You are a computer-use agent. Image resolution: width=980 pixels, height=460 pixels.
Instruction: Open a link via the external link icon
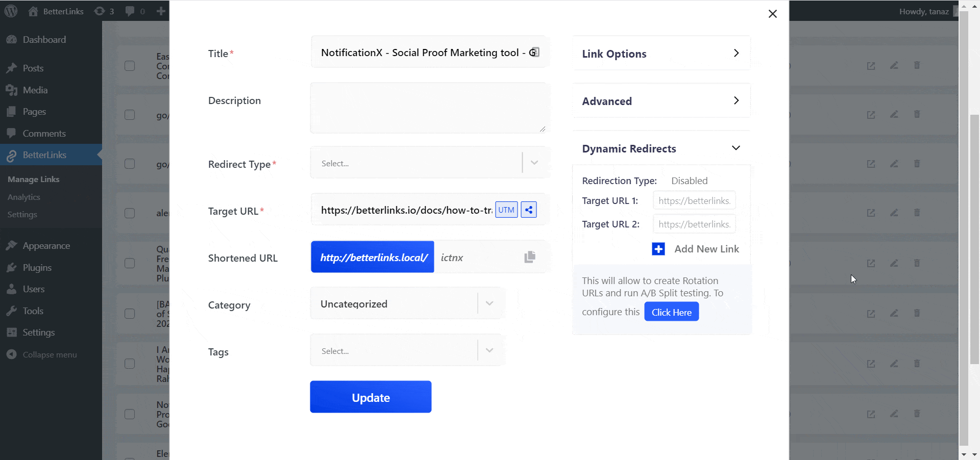point(871,65)
